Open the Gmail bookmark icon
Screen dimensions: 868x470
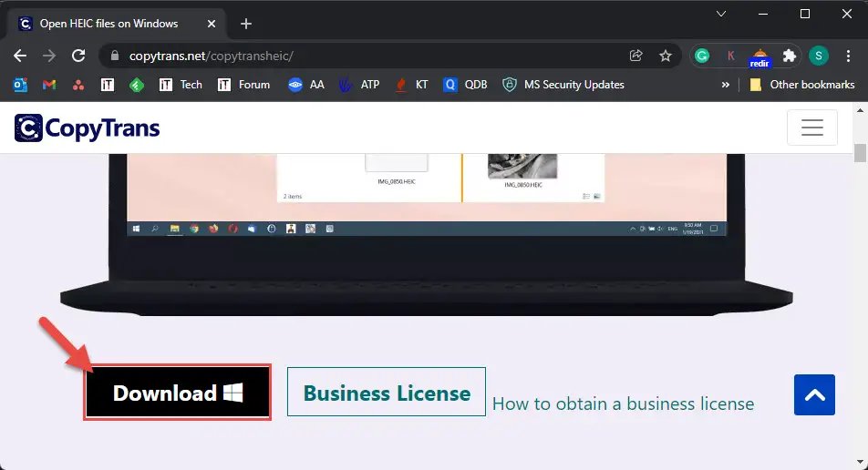[x=49, y=85]
